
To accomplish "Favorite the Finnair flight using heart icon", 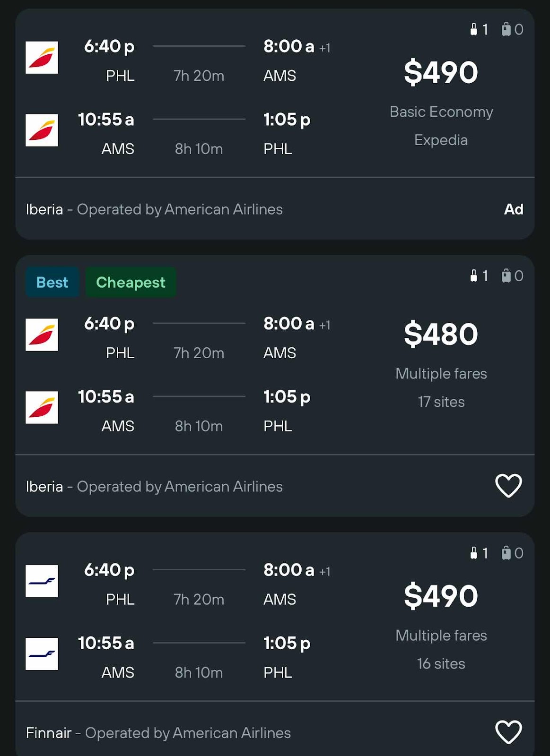I will click(x=508, y=732).
